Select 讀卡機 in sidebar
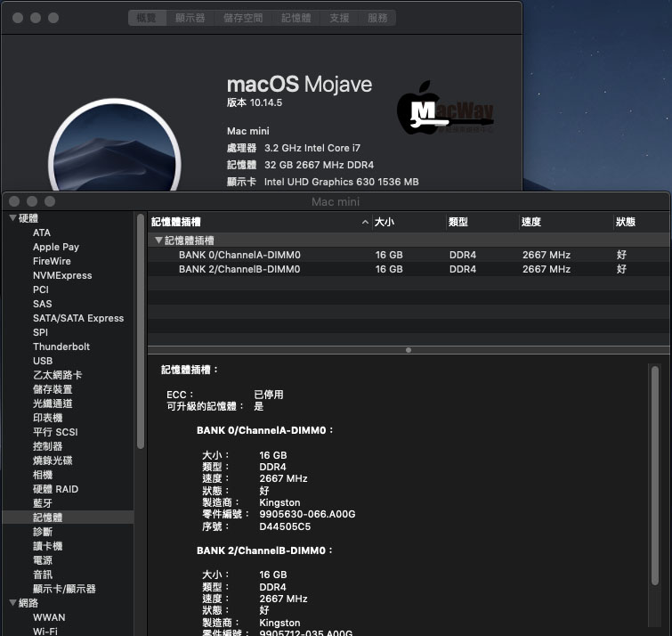672x636 pixels. point(47,546)
